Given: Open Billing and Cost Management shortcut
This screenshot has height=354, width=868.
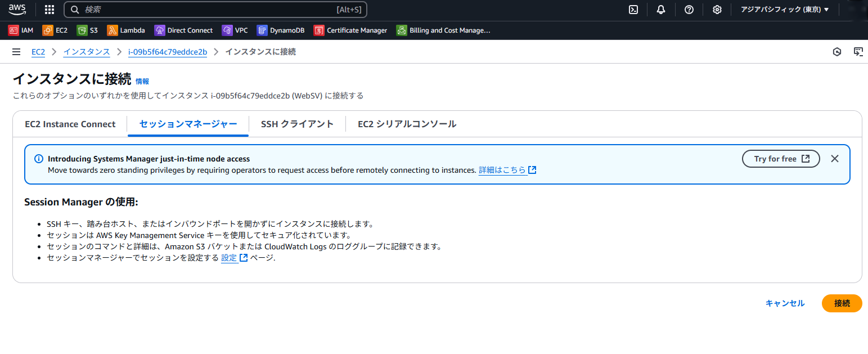Looking at the screenshot, I should click(444, 30).
